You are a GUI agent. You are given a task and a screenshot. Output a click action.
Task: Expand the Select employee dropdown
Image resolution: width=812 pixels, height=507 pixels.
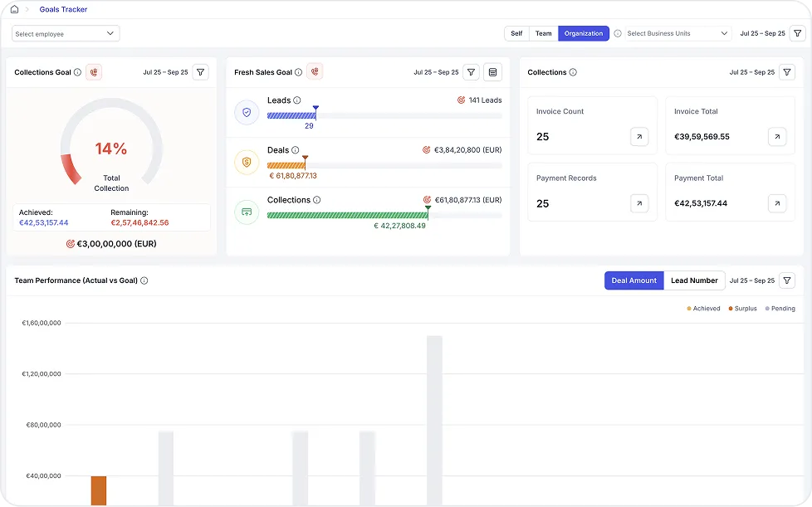[x=66, y=33]
